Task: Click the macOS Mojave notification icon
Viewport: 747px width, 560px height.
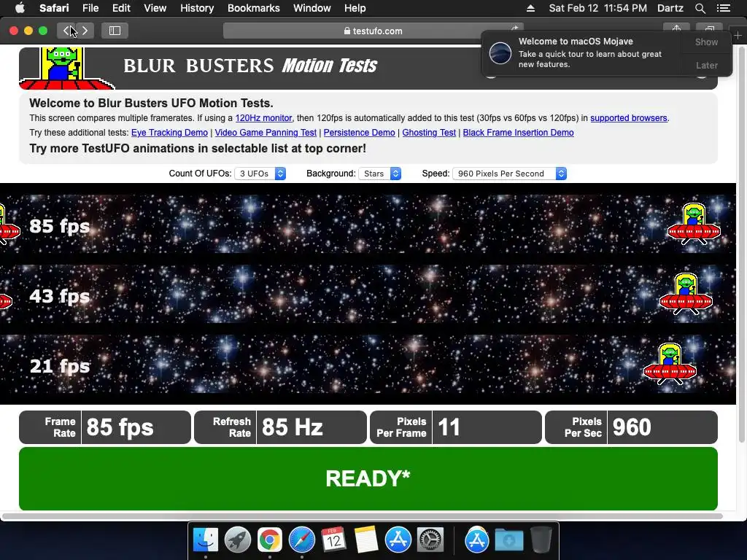Action: tap(500, 52)
